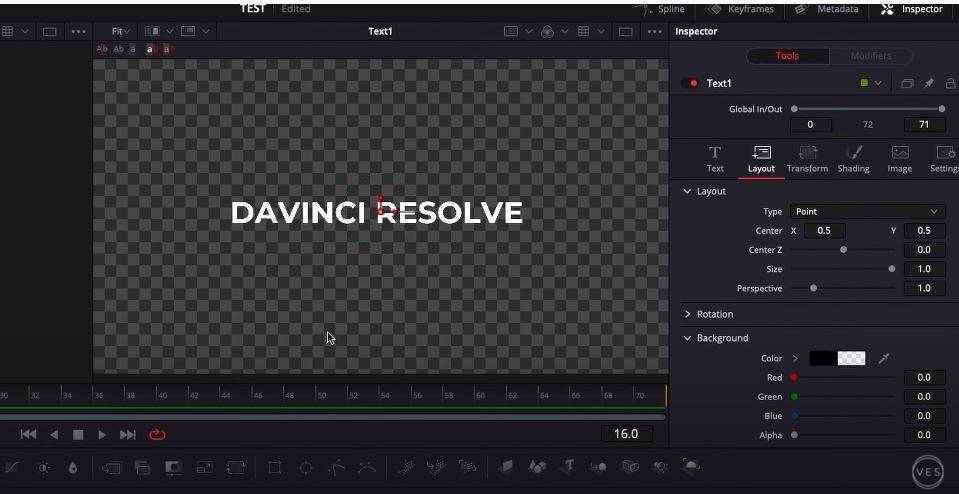Add a pMerge particle node
Viewport: 959px width, 494px height.
[x=437, y=468]
